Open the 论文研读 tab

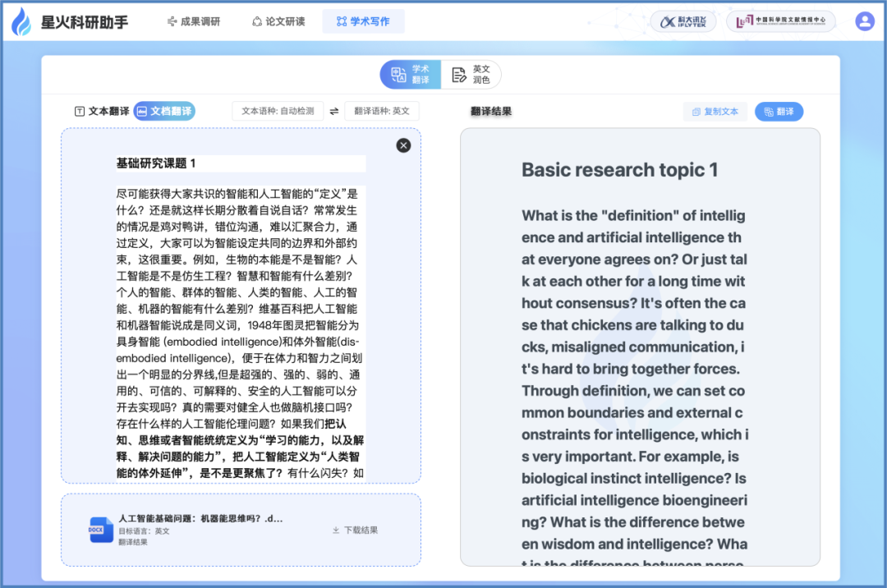click(x=279, y=21)
